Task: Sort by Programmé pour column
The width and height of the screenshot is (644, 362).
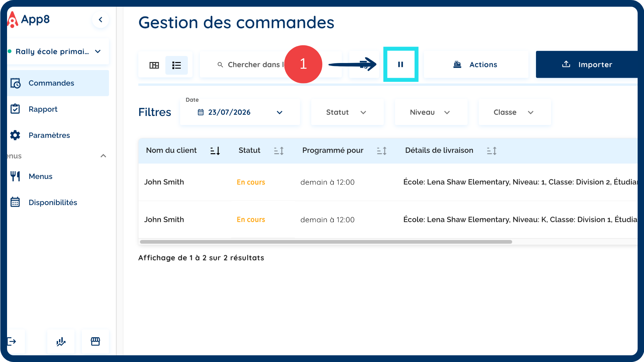Action: click(382, 151)
